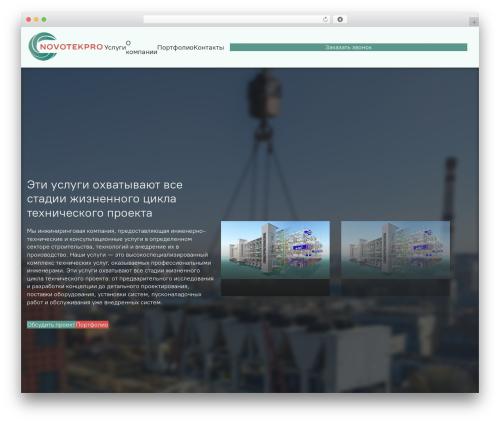
Task: Open the second, dimmed building model thumbnail
Action: pos(395,258)
